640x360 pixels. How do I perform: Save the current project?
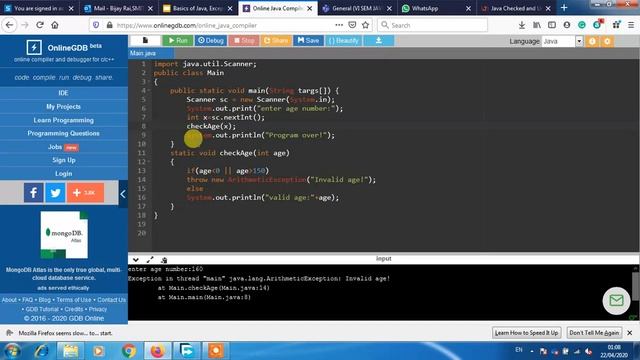coord(308,40)
